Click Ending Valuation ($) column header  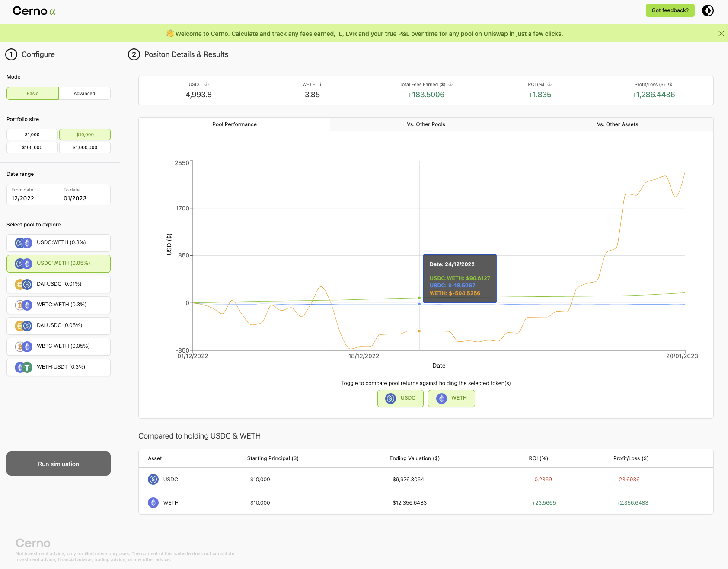tap(415, 458)
